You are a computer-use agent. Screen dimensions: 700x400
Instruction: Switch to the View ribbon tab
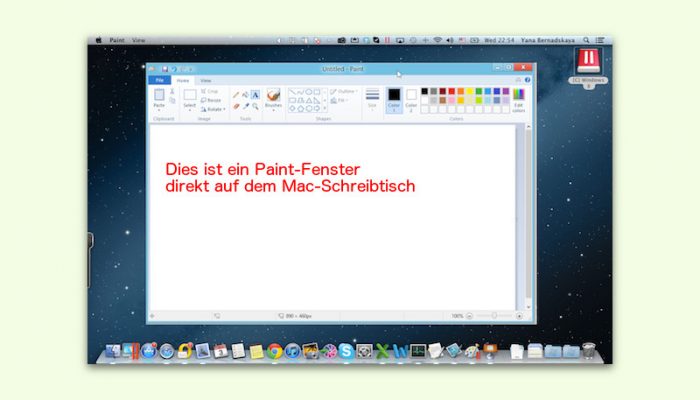[205, 80]
